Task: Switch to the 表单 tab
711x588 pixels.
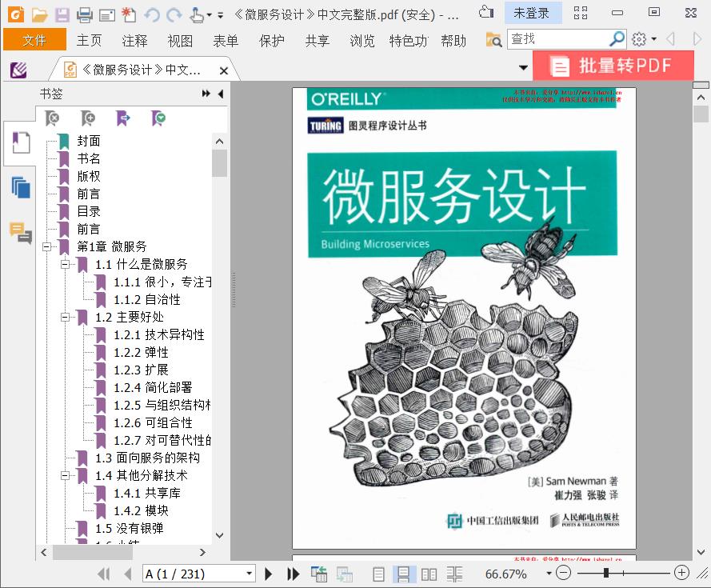Action: click(x=226, y=40)
